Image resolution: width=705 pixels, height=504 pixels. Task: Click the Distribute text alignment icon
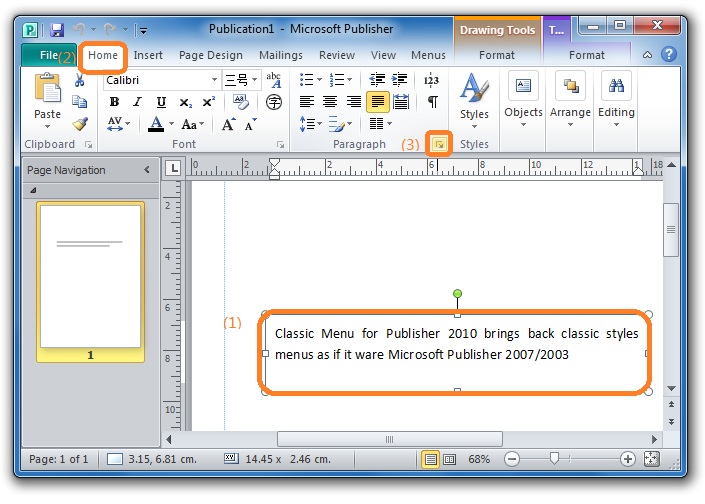pos(401,102)
